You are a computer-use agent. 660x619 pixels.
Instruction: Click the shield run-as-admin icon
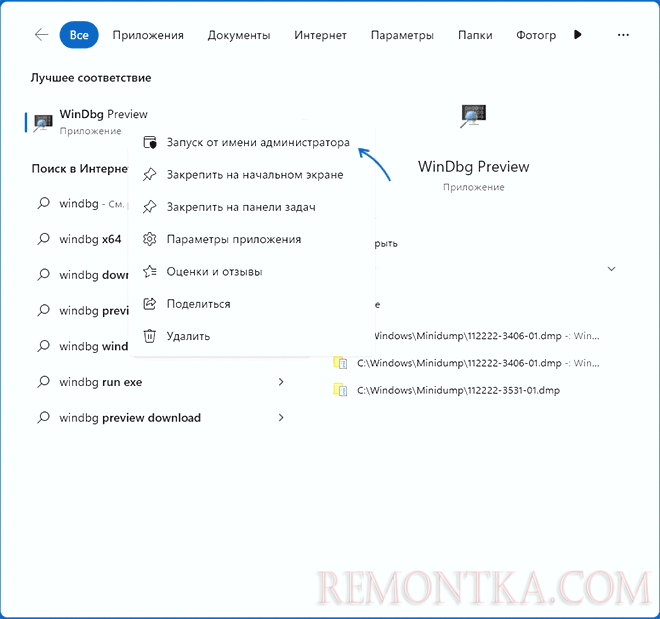pos(150,142)
